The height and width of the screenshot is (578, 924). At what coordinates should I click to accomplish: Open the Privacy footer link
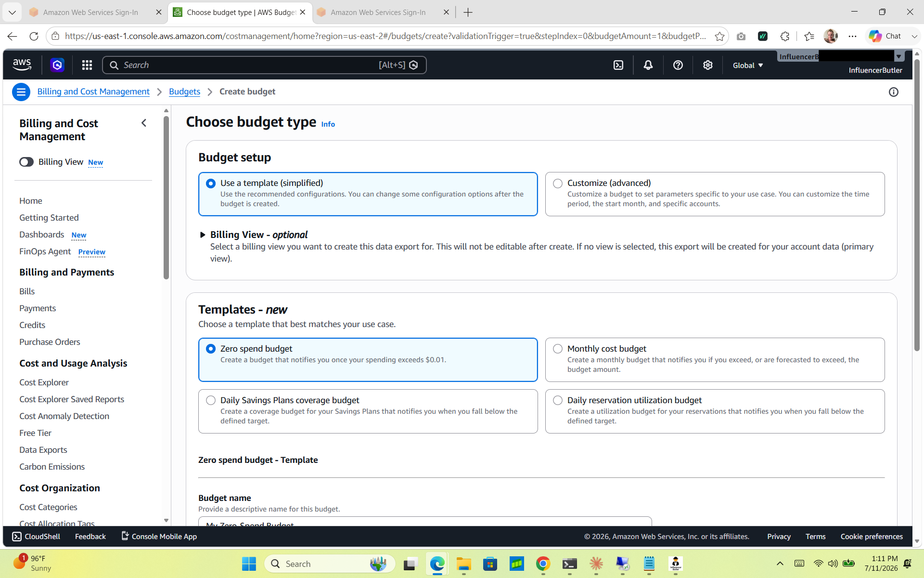pos(779,537)
